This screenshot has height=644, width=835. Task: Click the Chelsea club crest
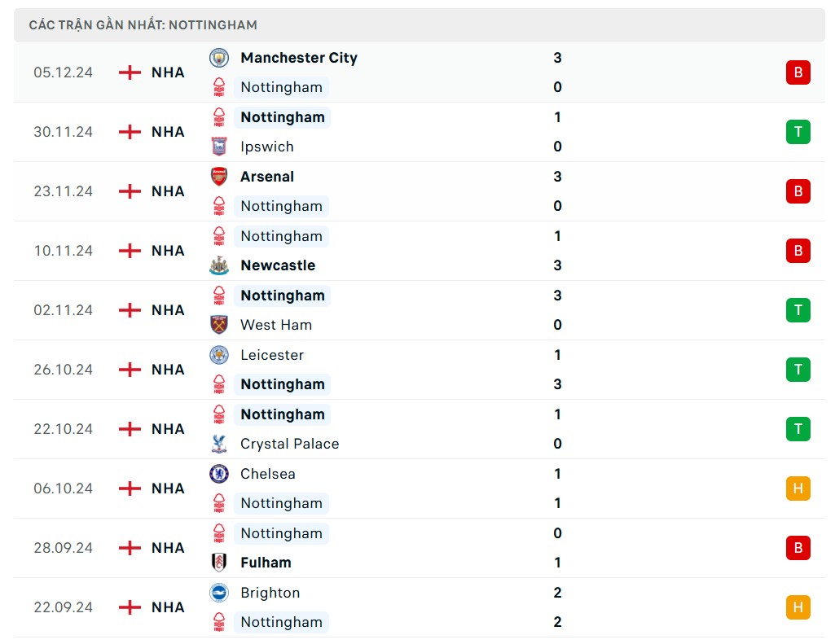click(219, 474)
